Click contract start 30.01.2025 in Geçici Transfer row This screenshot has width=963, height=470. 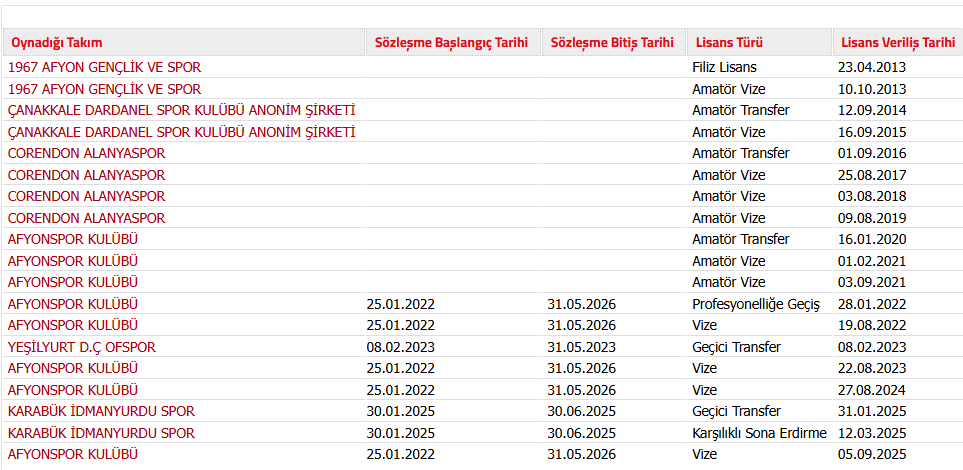tap(401, 411)
